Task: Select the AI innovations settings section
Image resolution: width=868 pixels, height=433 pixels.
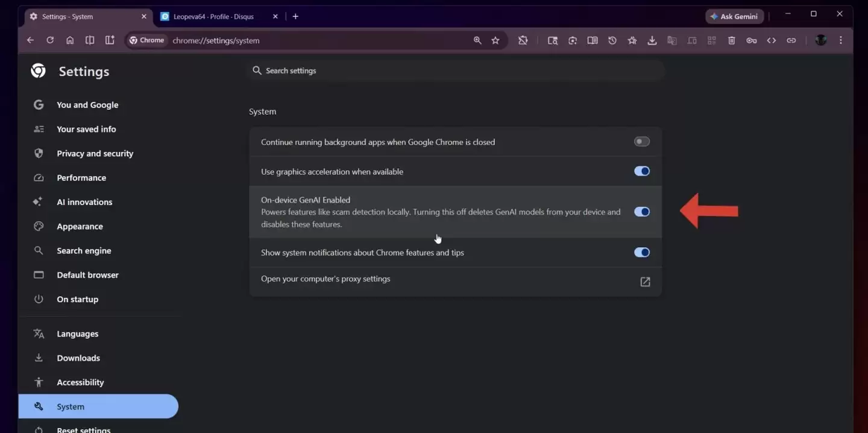Action: (x=84, y=201)
